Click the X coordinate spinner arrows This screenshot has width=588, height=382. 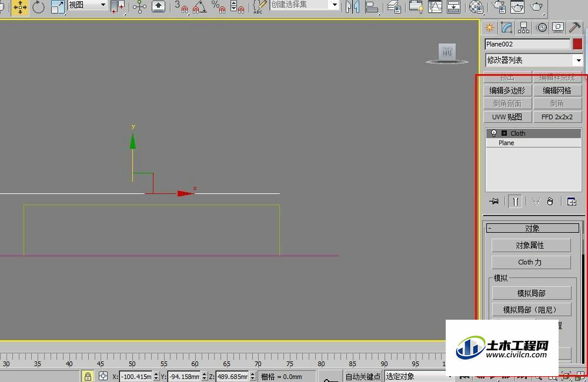[x=156, y=376]
